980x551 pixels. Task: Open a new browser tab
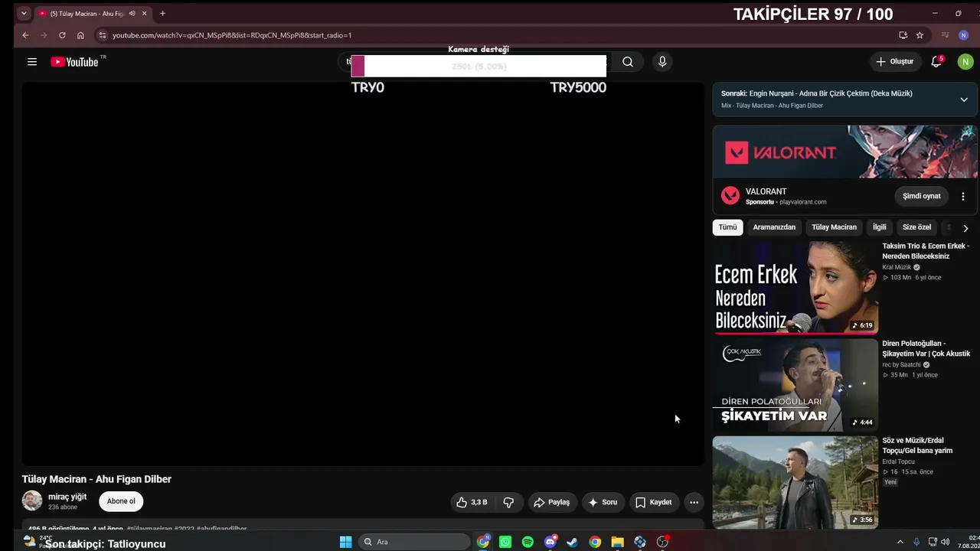pyautogui.click(x=162, y=13)
